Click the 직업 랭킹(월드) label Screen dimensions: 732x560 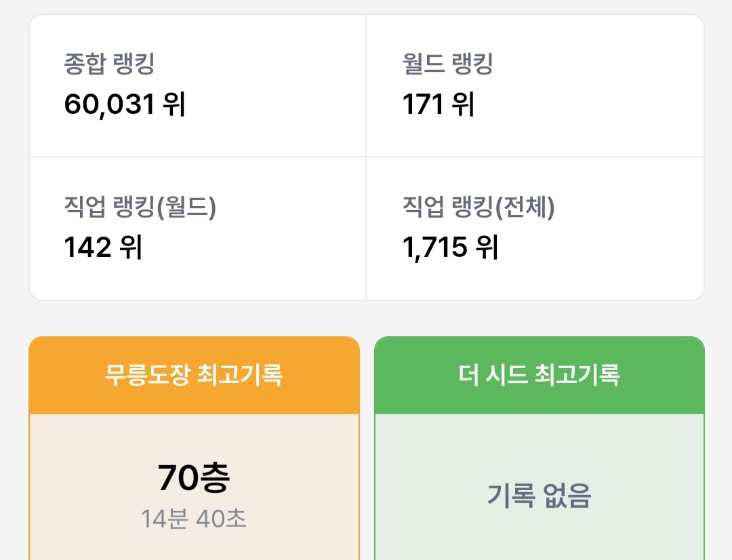(140, 207)
